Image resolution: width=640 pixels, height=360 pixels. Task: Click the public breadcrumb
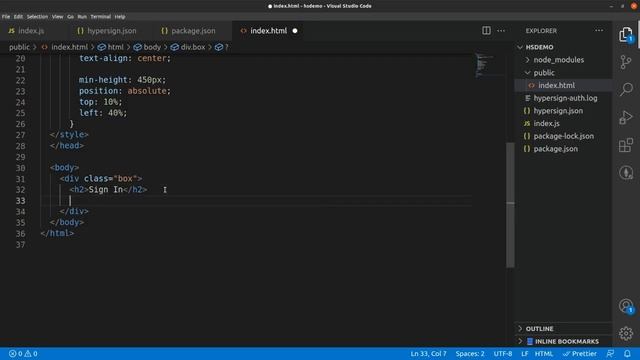tap(19, 47)
